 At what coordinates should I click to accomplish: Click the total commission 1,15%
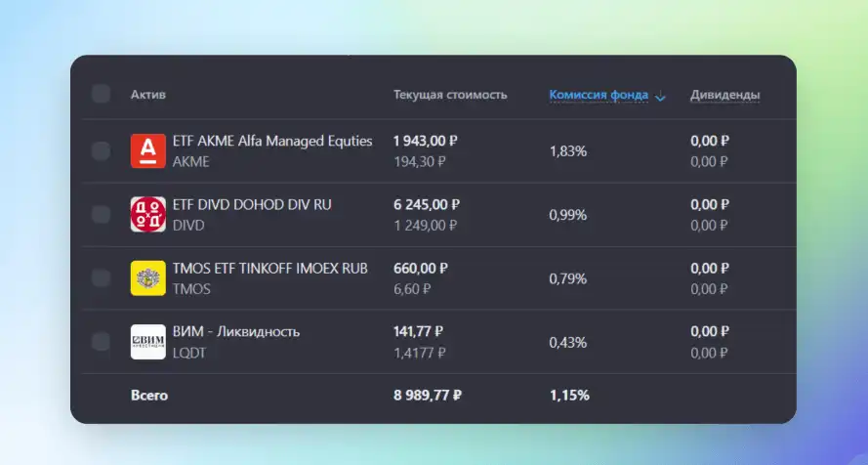click(569, 396)
